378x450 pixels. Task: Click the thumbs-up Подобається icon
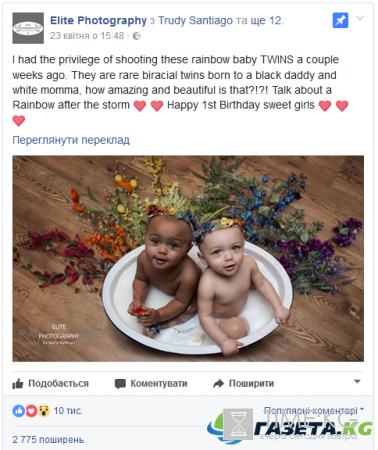coord(18,384)
